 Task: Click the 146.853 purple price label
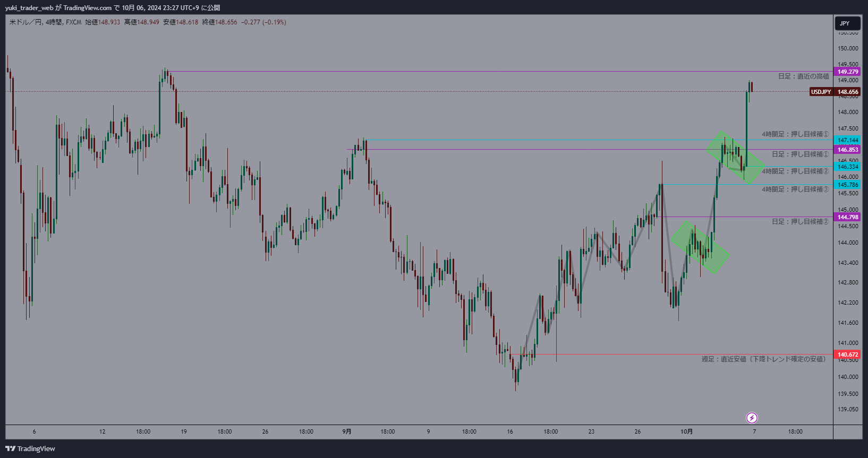point(848,150)
